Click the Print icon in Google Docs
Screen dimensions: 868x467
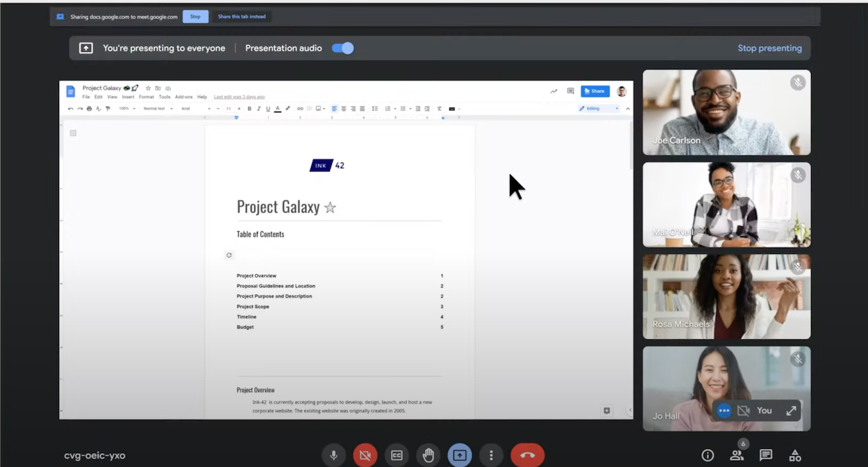[90, 109]
